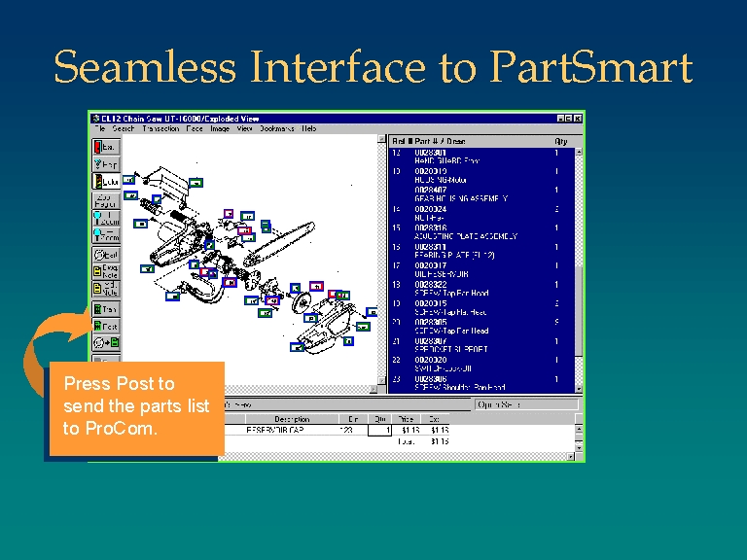Select part 0028407 GEAR HOUSING ASSEMBLY row
This screenshot has height=560, width=747.
482,194
